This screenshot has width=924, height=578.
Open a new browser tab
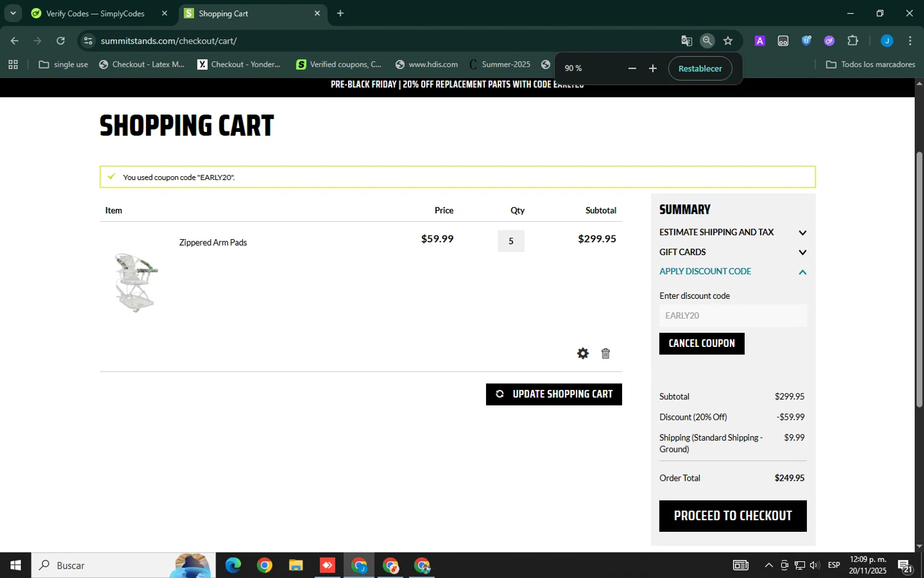pyautogui.click(x=340, y=13)
